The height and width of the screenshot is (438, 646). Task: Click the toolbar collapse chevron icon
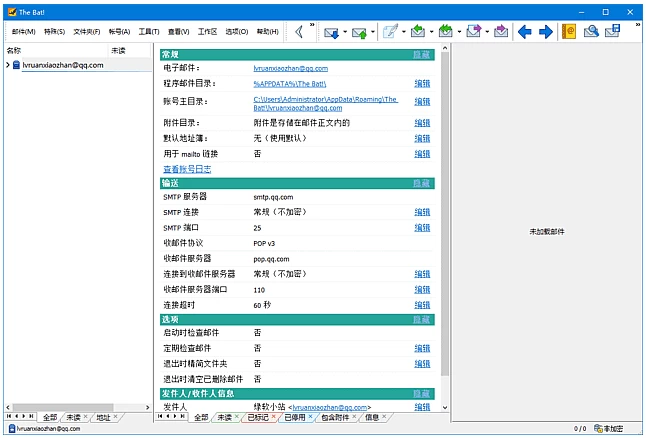(x=296, y=32)
